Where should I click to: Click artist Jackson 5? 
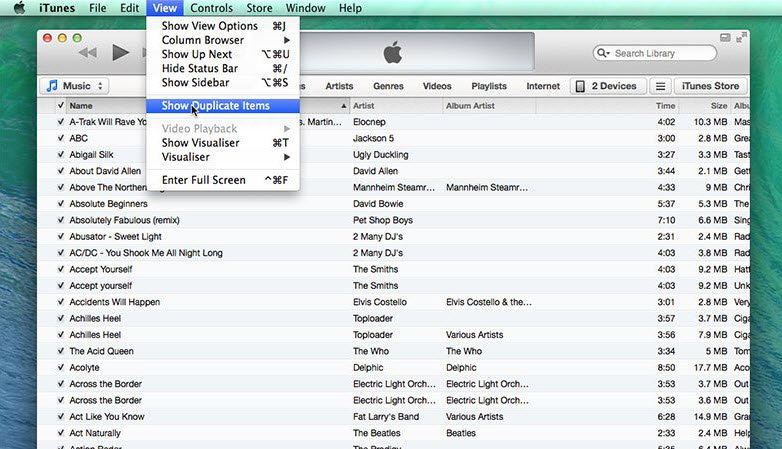click(x=373, y=138)
